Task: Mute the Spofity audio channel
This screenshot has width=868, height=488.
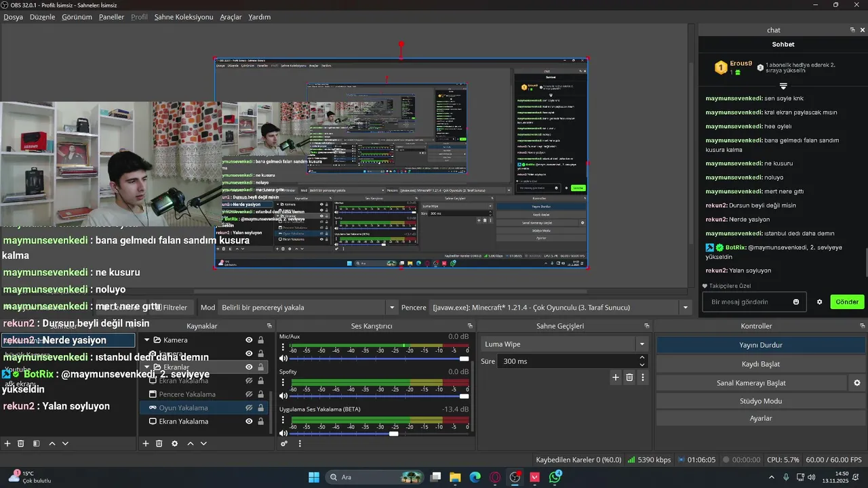Action: (x=284, y=396)
